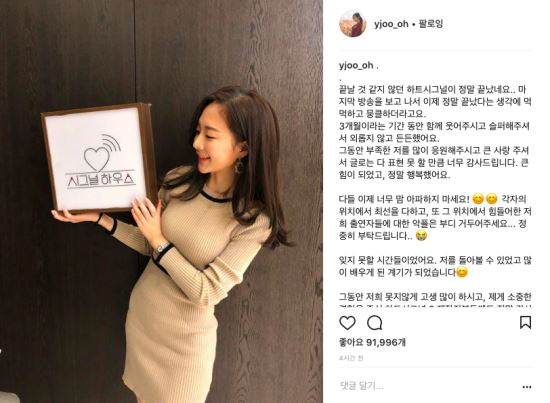The width and height of the screenshot is (550, 403).
Task: View who liked via 좋아요 91,996개
Action: pyautogui.click(x=372, y=342)
